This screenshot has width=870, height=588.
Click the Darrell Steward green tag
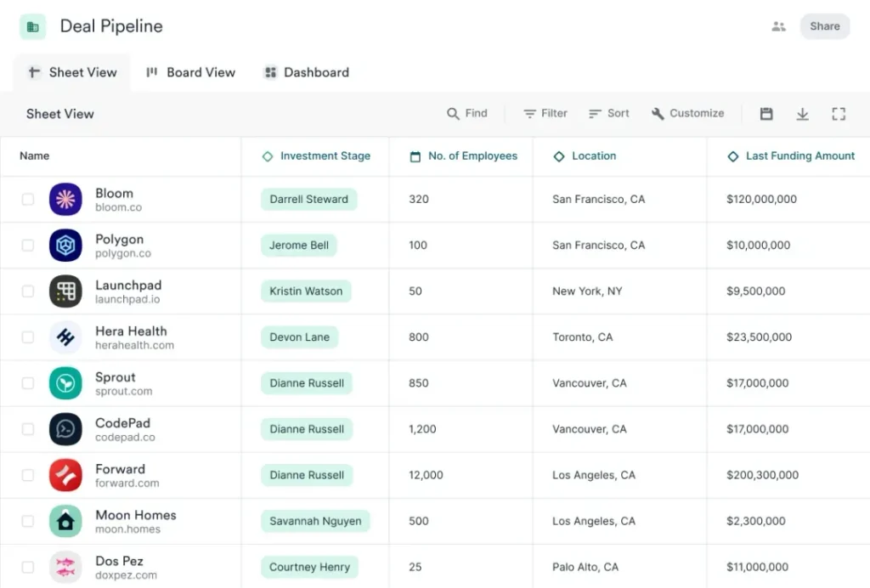tap(308, 200)
